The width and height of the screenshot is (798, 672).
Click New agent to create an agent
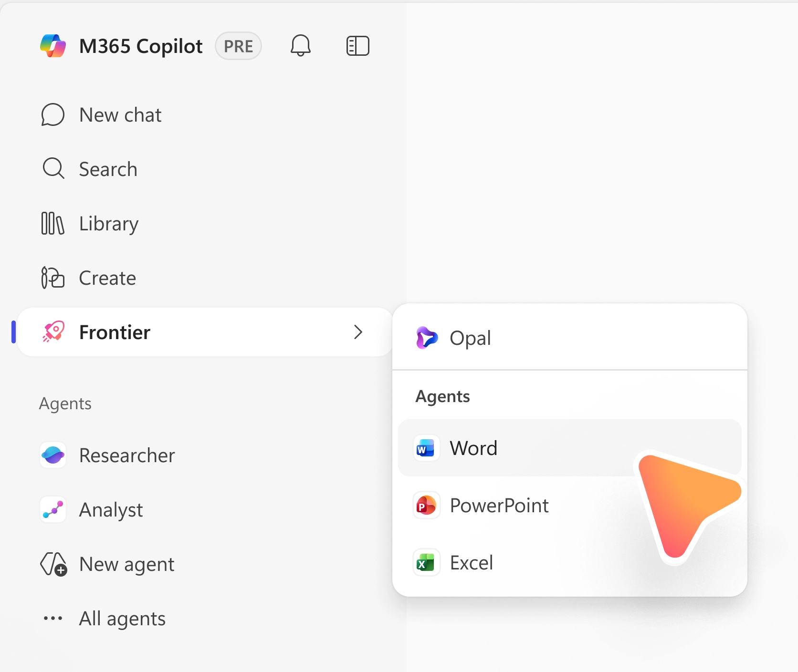pos(126,564)
